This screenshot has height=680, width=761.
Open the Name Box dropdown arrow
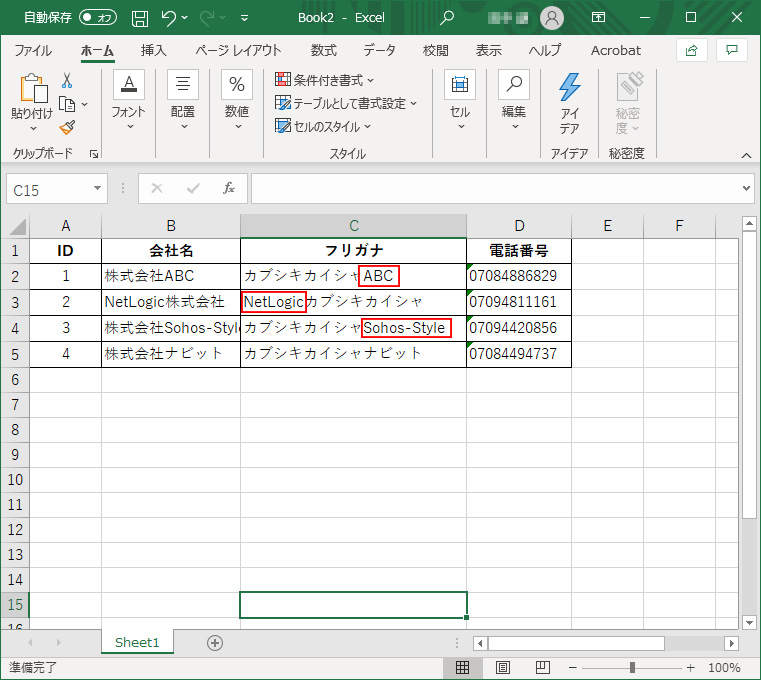tap(98, 188)
